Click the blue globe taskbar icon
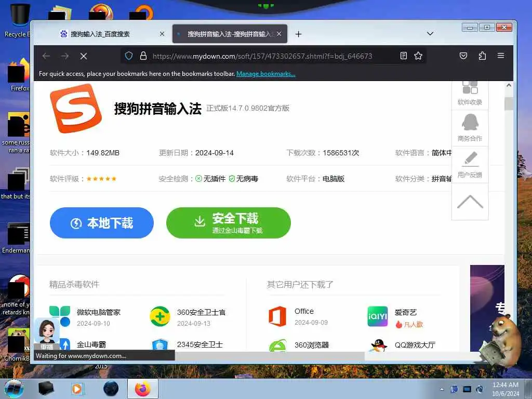Viewport: 532px width, 399px height. point(111,389)
